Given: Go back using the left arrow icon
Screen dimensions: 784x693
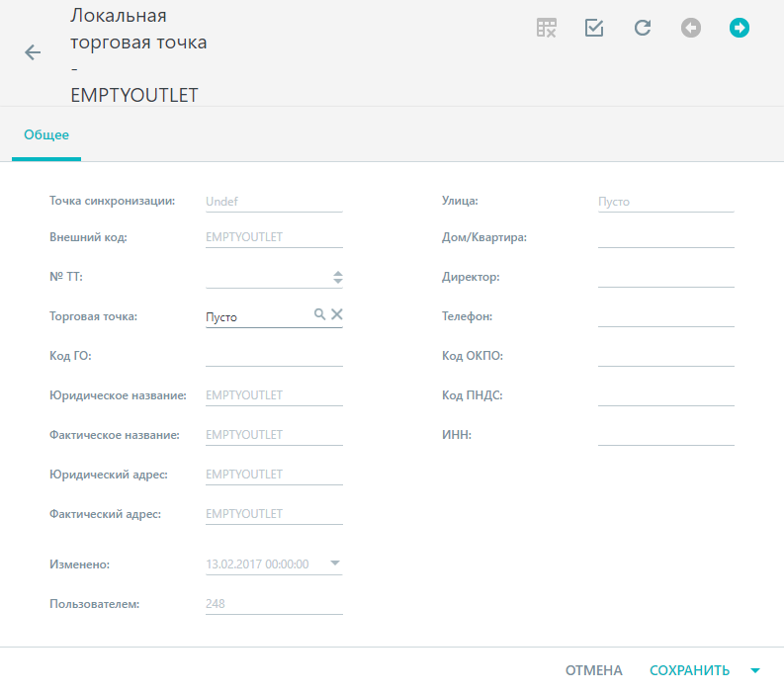Looking at the screenshot, I should [33, 52].
